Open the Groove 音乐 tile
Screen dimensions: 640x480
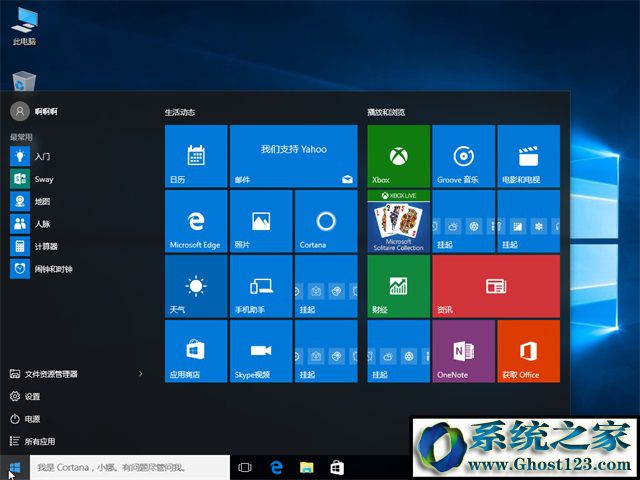coord(464,156)
